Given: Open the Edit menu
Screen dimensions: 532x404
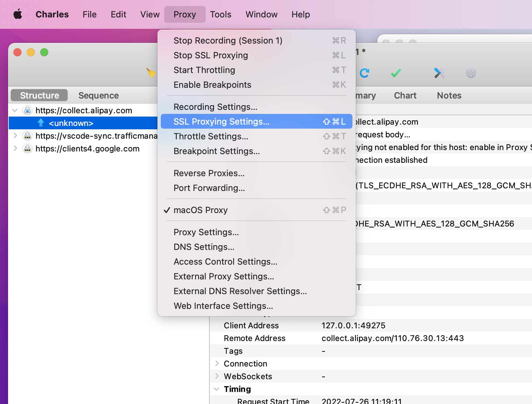Looking at the screenshot, I should pos(119,14).
